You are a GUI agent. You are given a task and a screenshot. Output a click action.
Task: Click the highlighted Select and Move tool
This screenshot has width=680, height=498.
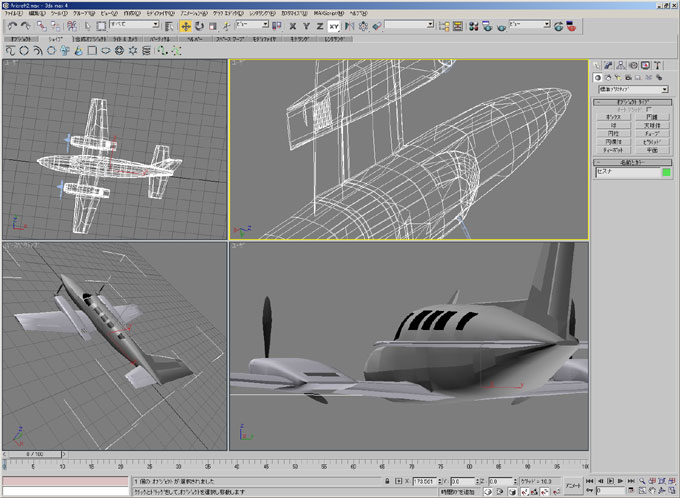tap(186, 26)
